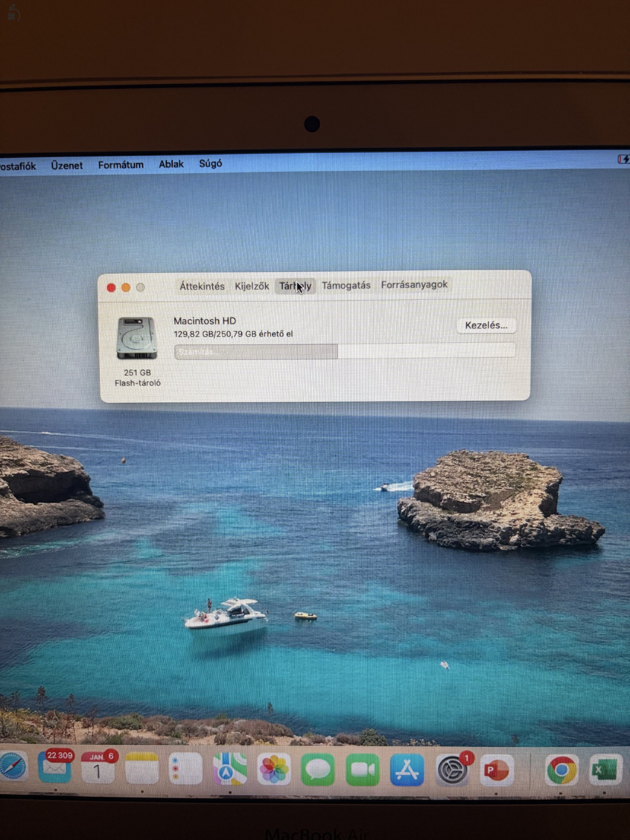Image resolution: width=630 pixels, height=840 pixels.
Task: Open System Preferences with badge
Action: 452,770
